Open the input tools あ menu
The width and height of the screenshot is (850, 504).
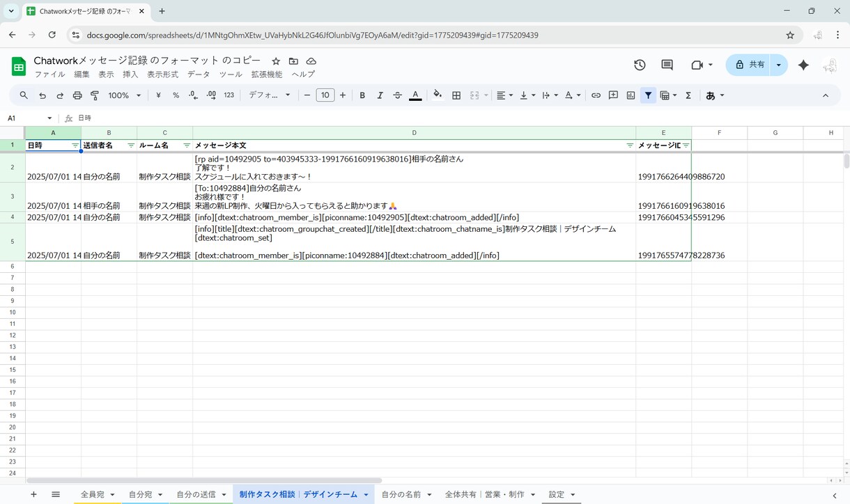point(715,95)
